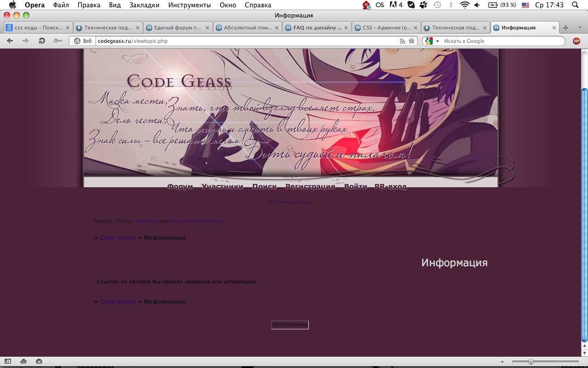Click the RSS feed icon in address bar

tap(402, 41)
